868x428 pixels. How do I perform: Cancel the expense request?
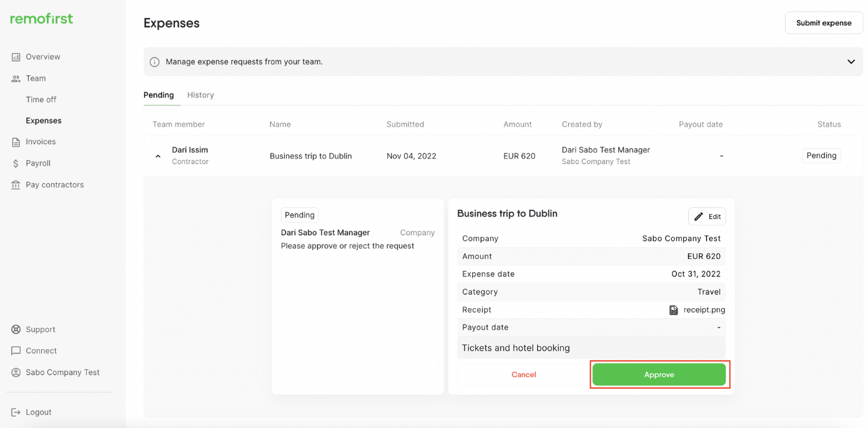(x=523, y=375)
